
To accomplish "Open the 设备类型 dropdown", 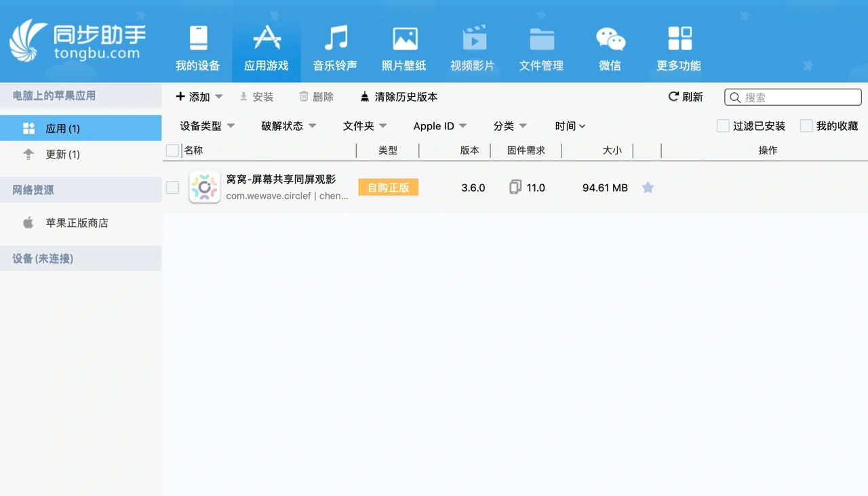I will [206, 126].
